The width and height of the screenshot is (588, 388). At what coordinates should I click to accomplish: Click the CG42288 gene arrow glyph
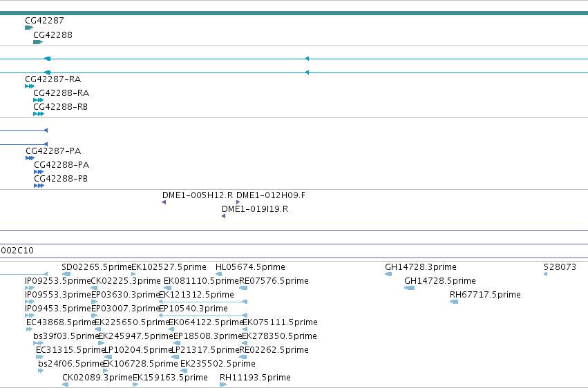38,42
